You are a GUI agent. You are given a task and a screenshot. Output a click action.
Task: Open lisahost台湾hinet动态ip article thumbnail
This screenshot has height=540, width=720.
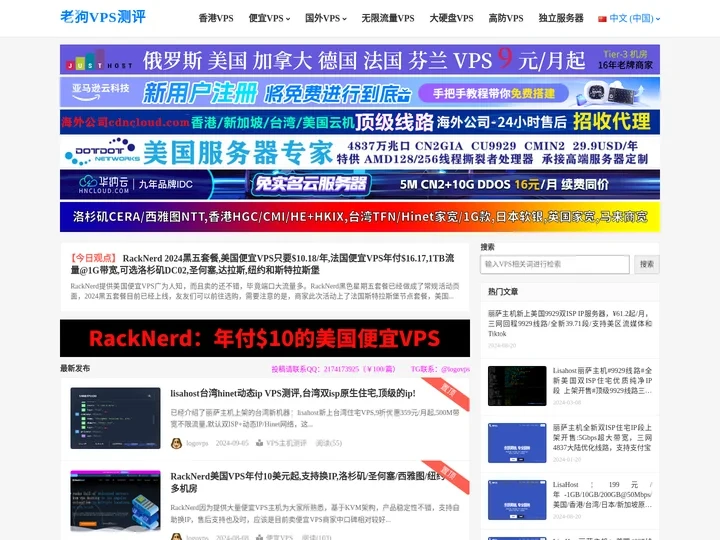[x=115, y=418]
